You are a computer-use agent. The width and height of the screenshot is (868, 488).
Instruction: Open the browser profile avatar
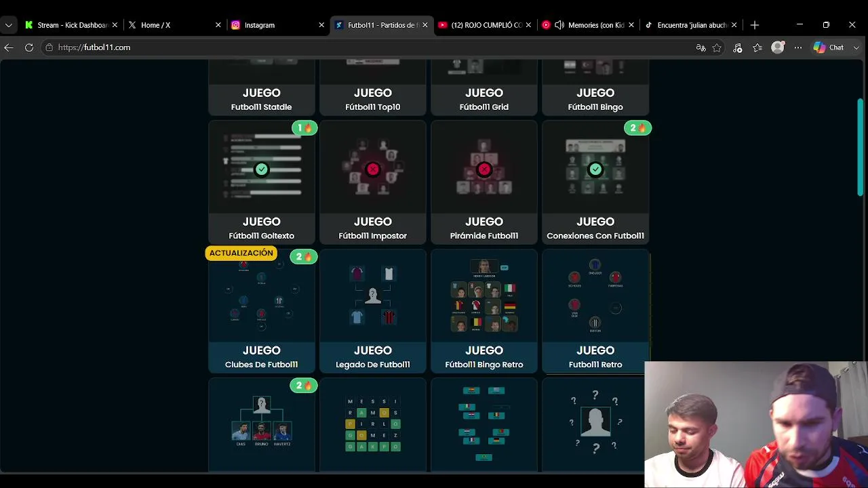tap(778, 47)
